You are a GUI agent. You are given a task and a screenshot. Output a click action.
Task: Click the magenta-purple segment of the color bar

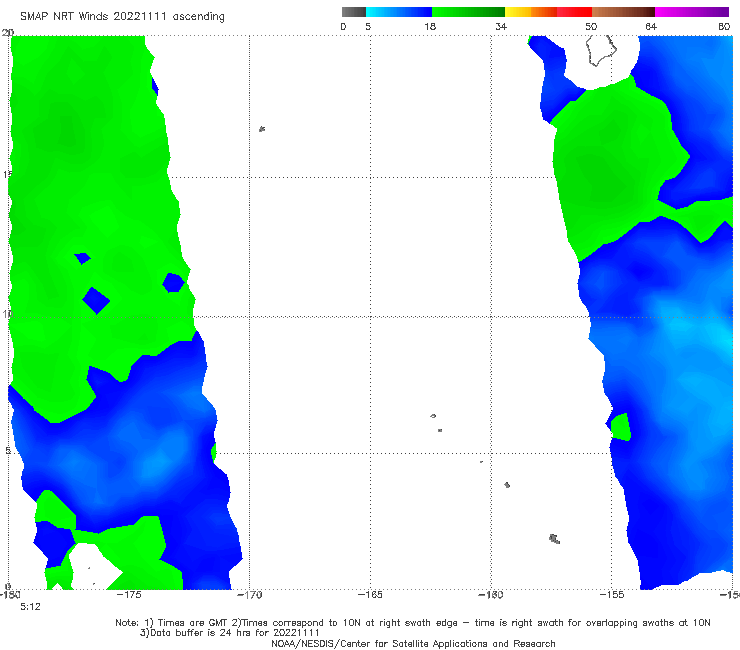[692, 12]
